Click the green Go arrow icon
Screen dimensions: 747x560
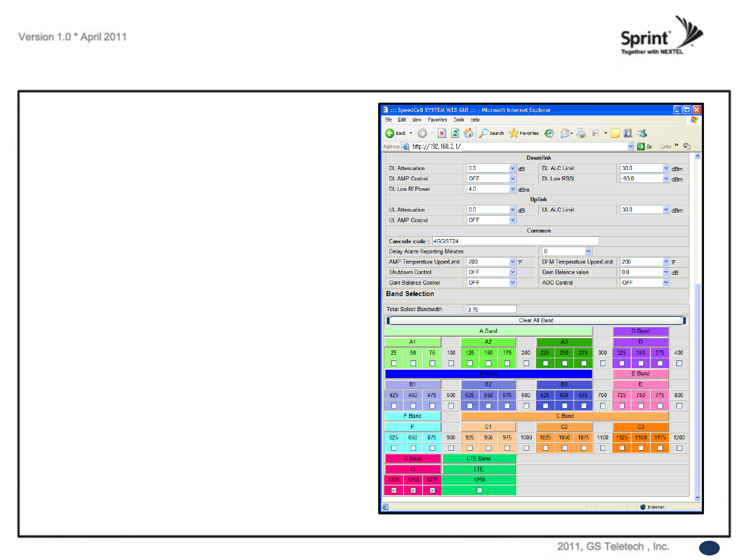641,147
